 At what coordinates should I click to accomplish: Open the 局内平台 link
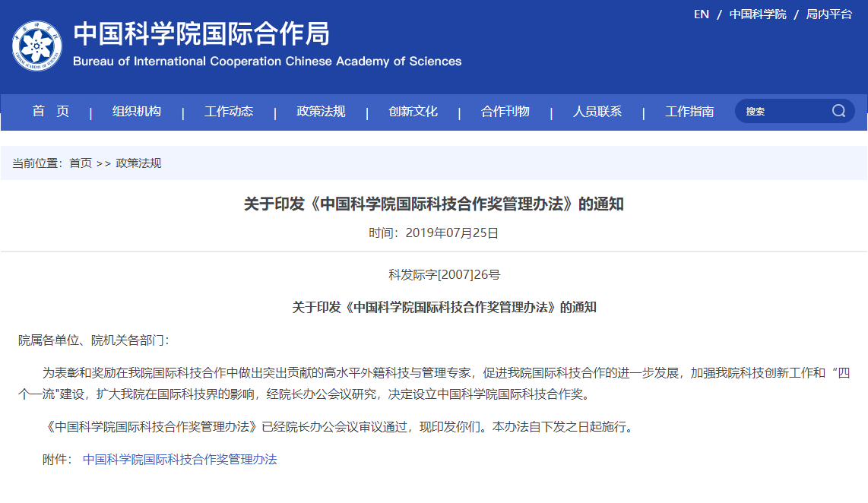tap(828, 14)
